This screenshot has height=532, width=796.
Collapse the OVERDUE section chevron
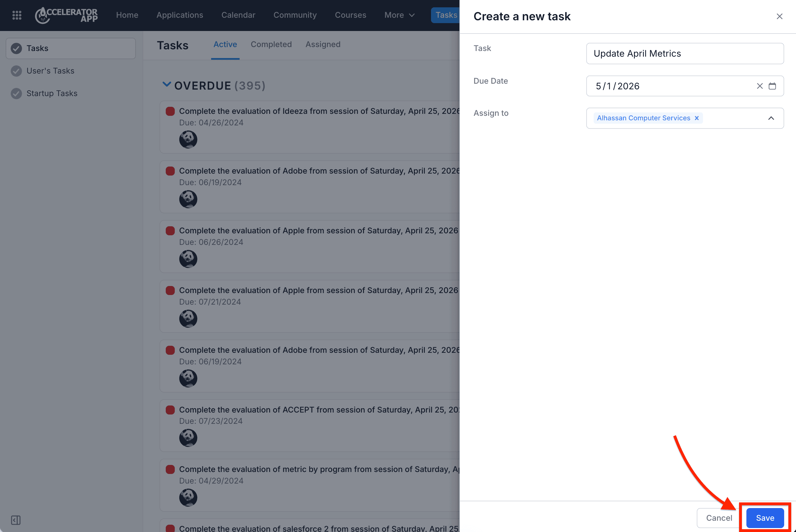(167, 85)
